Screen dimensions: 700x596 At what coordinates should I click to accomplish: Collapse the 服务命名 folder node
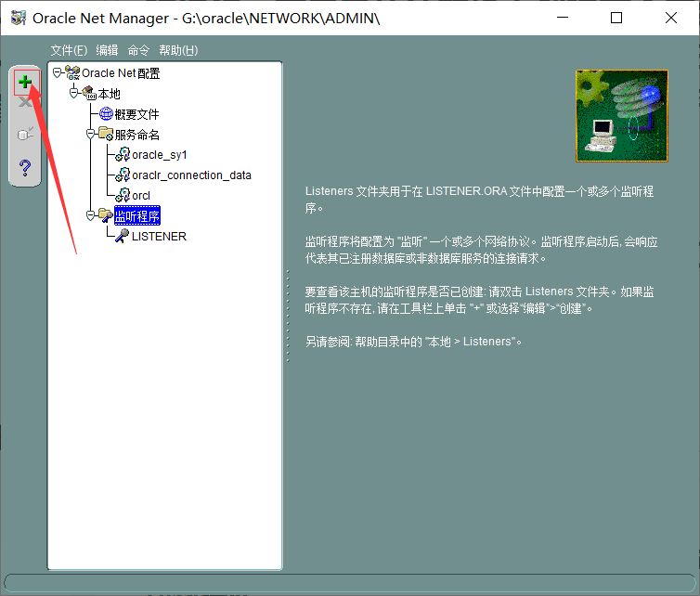click(91, 134)
